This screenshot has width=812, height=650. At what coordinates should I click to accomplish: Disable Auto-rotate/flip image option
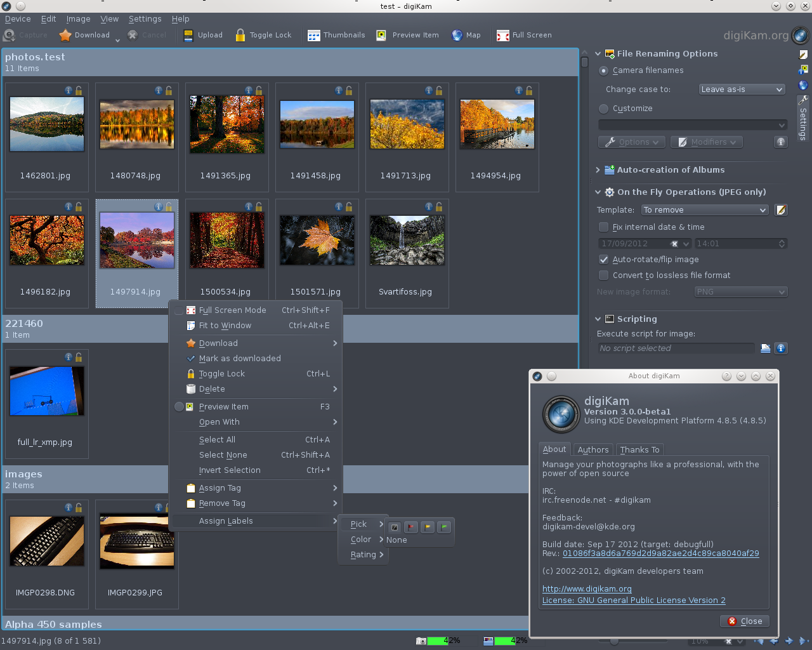(604, 260)
